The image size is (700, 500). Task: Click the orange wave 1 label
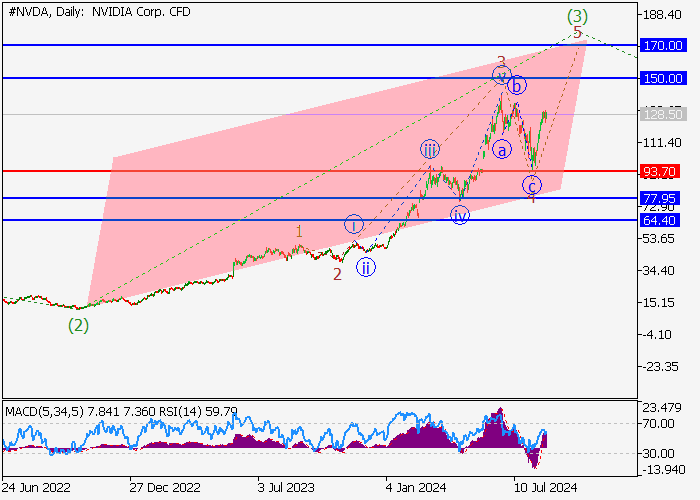[299, 231]
